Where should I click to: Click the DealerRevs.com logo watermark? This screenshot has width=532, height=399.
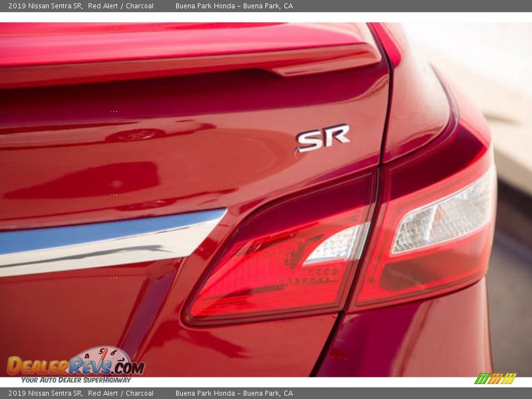click(75, 366)
